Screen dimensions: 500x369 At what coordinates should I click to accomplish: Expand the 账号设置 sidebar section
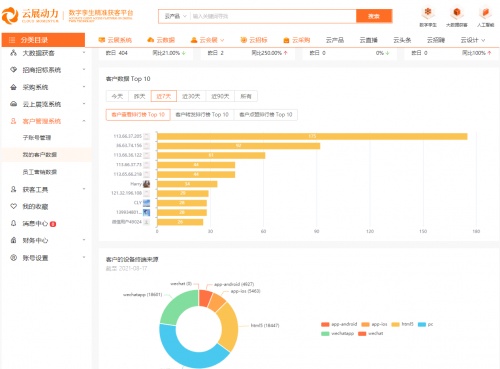(84, 257)
